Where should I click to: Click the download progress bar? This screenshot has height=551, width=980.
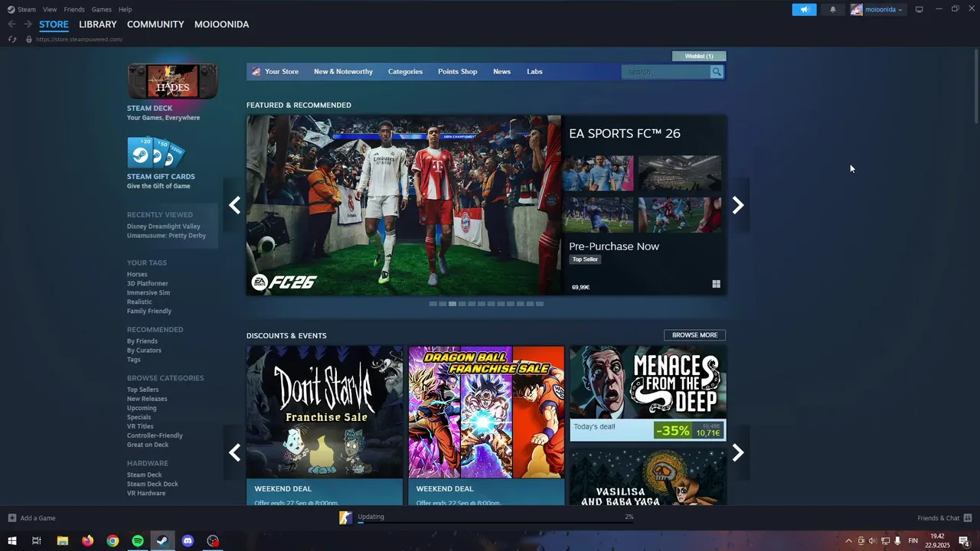(x=495, y=523)
